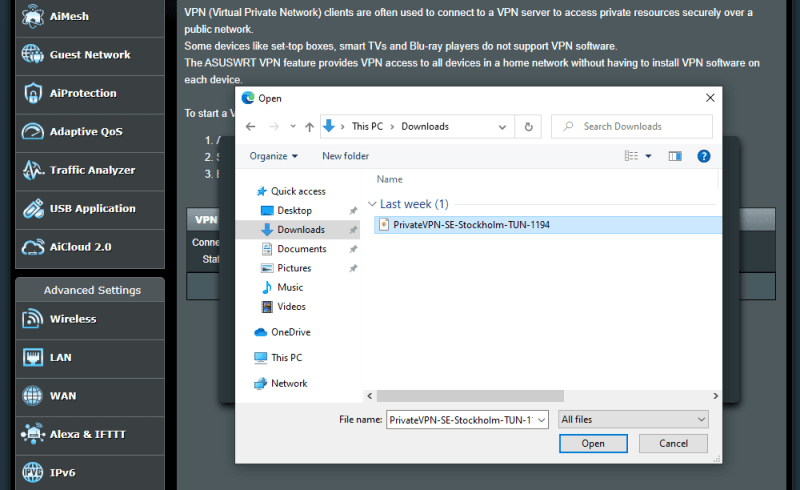Open the Guest Network menu item

[90, 55]
